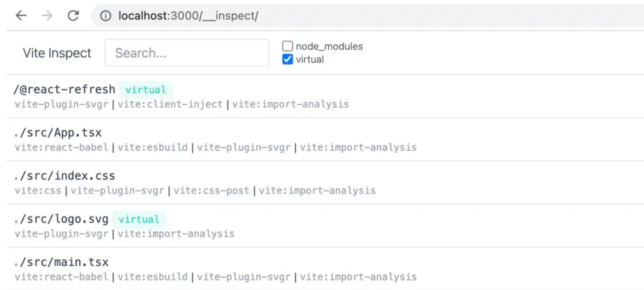644x290 pixels.
Task: Open the /@react-refresh module entry
Action: point(325,96)
